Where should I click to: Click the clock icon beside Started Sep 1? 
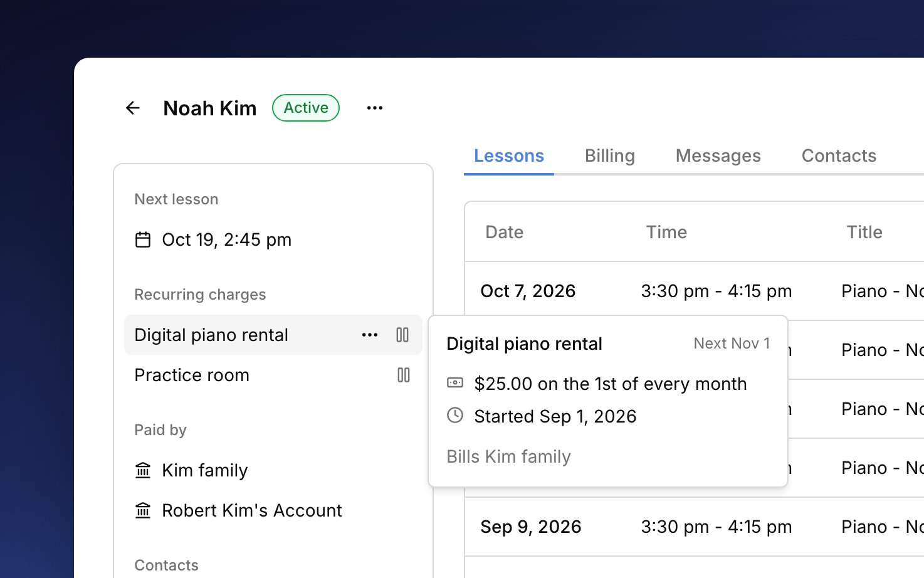455,415
